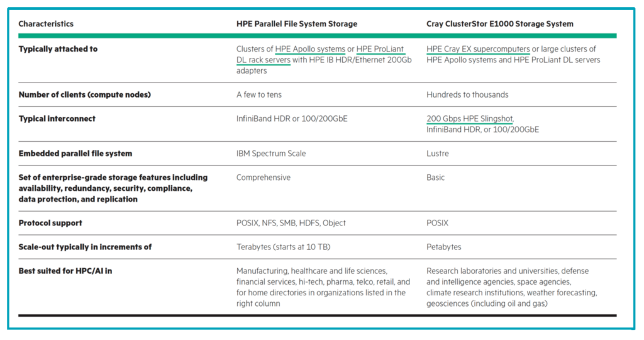The width and height of the screenshot is (644, 340).
Task: Select the 'InfiniBand HDR or 100/200GbE' cell
Action: click(292, 119)
